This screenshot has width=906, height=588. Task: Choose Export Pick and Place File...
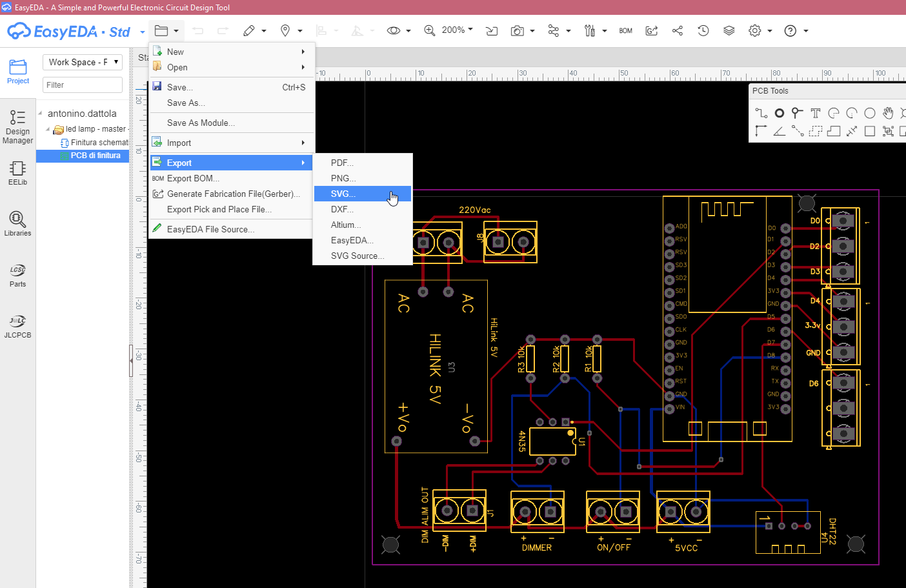click(232, 209)
